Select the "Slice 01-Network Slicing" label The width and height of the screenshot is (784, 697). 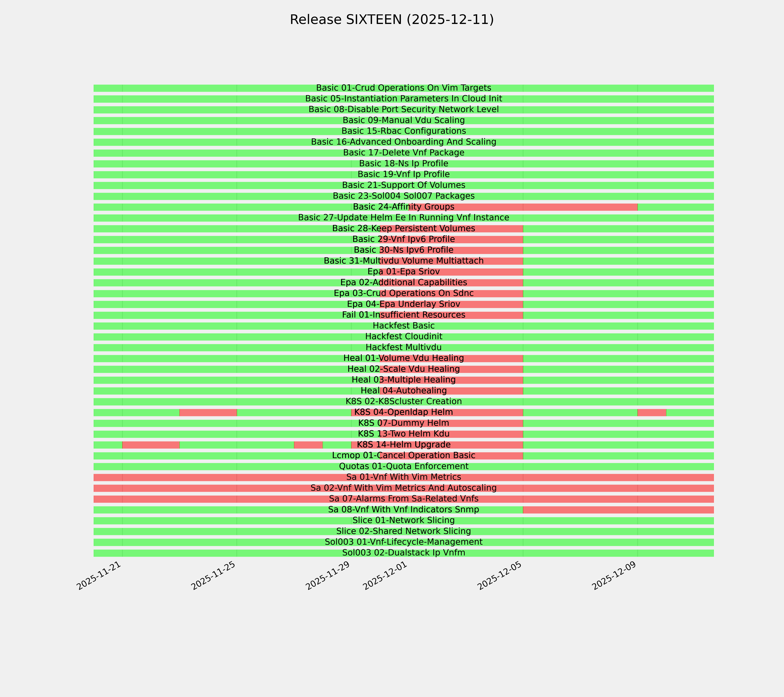tap(403, 521)
